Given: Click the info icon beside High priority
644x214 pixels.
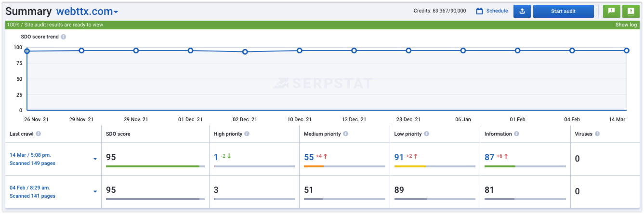Looking at the screenshot, I should [x=247, y=134].
